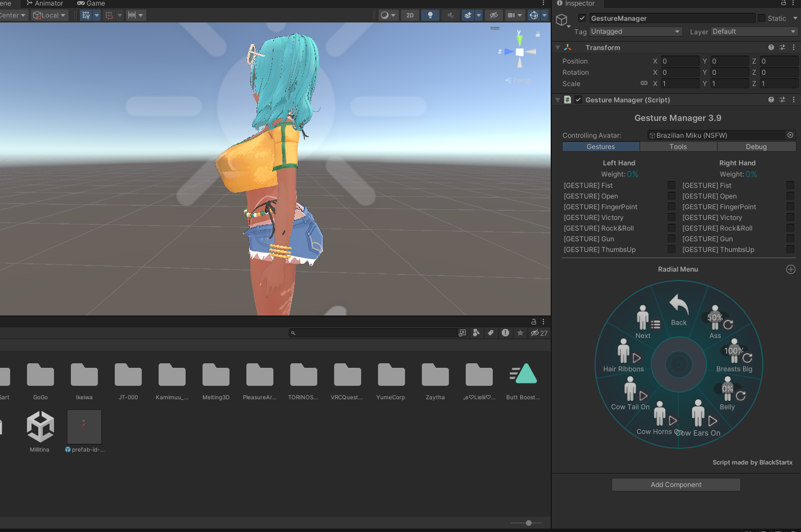Enable Right Hand Gun gesture checkbox

pos(790,238)
